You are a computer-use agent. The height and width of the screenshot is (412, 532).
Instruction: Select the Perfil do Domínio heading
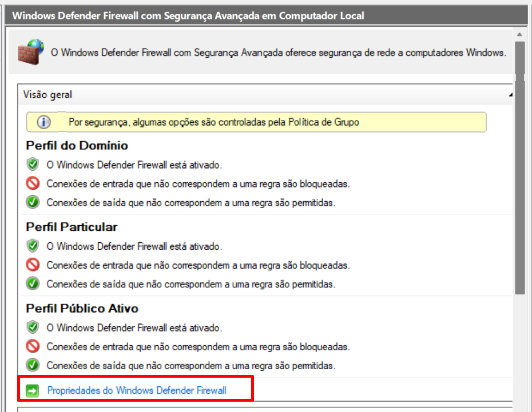(77, 146)
